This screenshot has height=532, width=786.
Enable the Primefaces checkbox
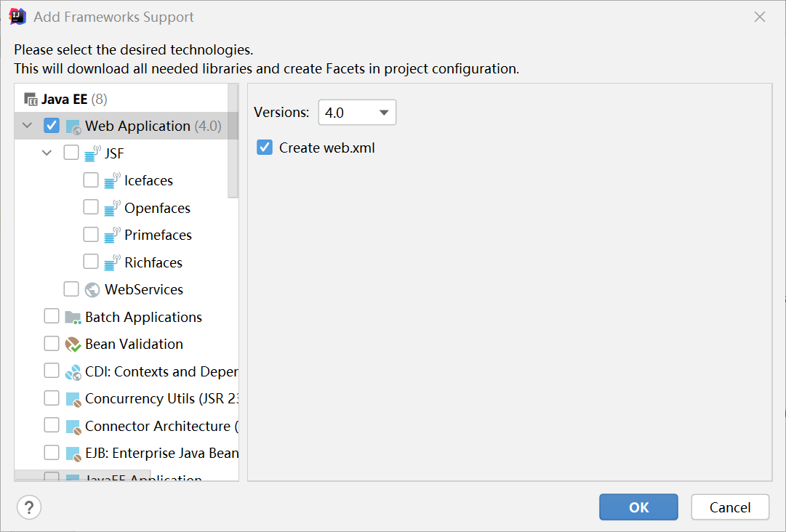coord(91,235)
